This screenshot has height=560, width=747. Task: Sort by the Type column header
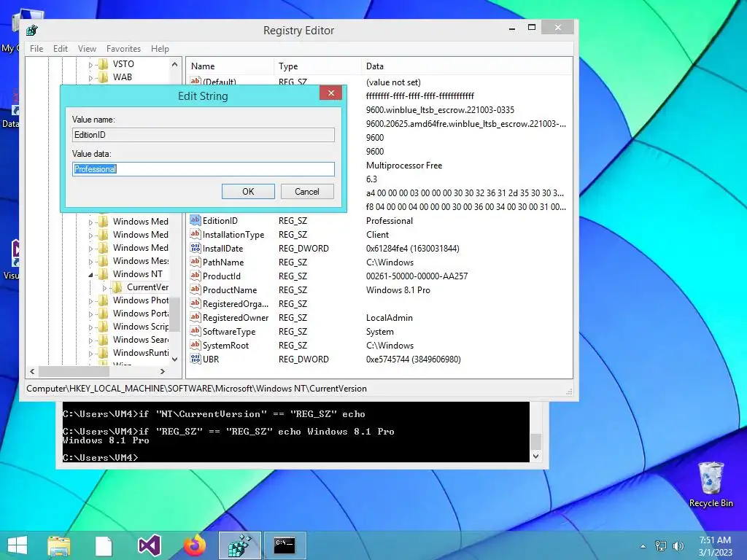click(x=318, y=66)
